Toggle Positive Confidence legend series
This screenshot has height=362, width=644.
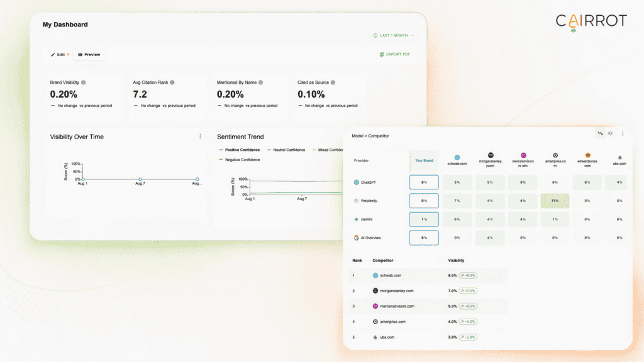click(x=240, y=150)
